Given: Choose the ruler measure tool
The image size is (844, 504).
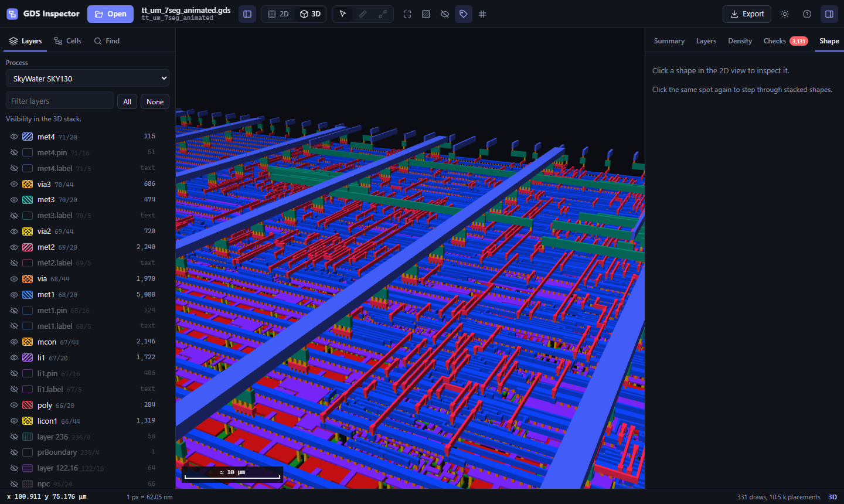Looking at the screenshot, I should coord(363,14).
